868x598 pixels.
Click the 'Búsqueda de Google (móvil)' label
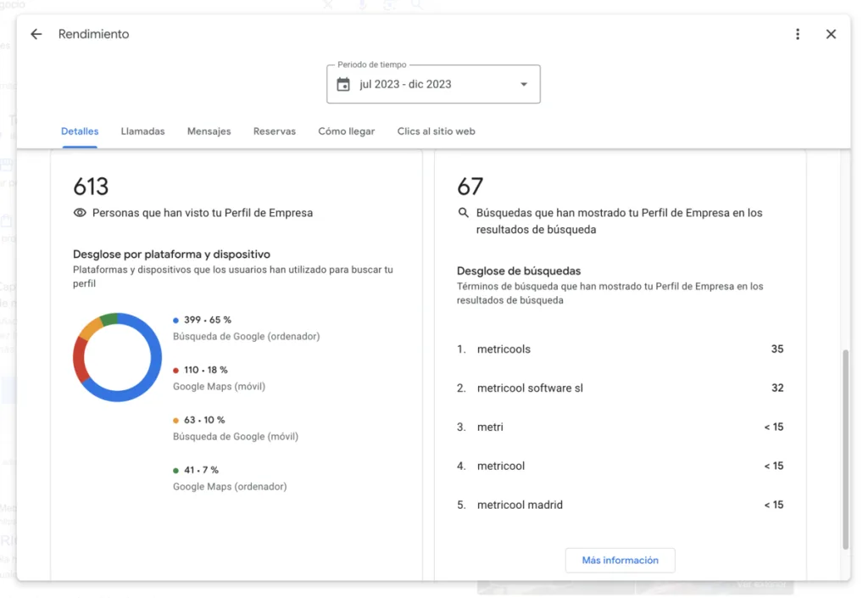point(236,436)
